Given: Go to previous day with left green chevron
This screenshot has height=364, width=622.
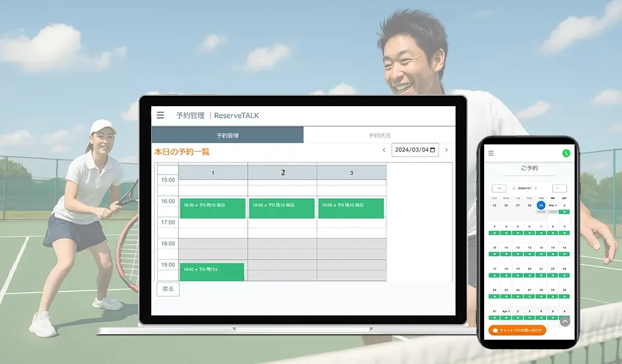Looking at the screenshot, I should (384, 150).
